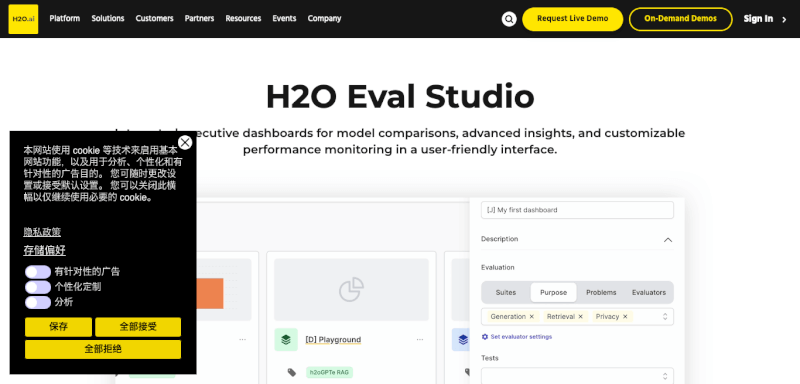Open the evaluation purpose selector arrows
Screen dimensions: 800x384
pos(665,317)
